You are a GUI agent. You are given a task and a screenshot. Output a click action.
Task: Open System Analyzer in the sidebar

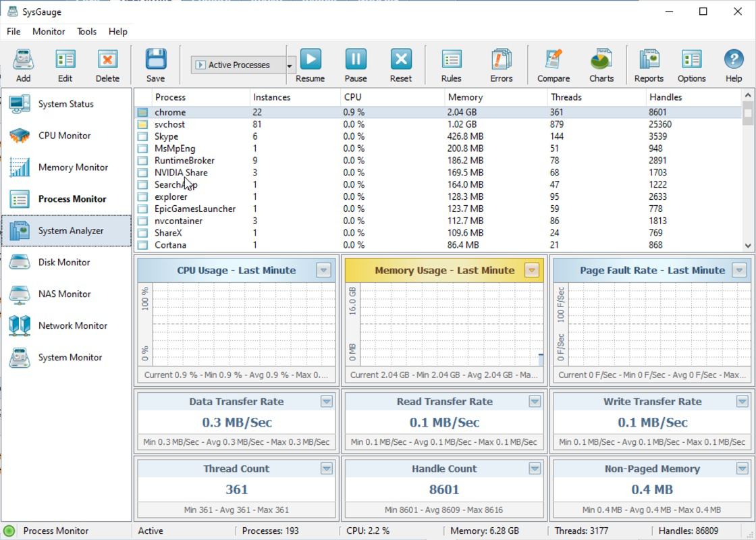pyautogui.click(x=67, y=231)
